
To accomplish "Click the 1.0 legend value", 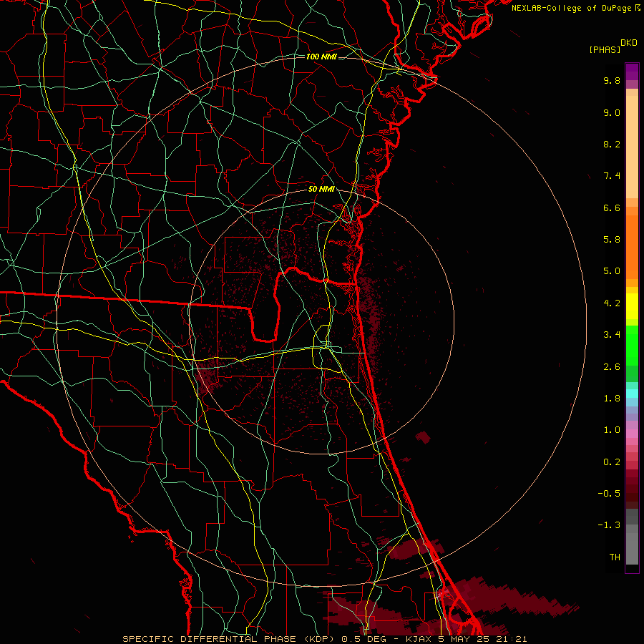I will click(x=612, y=430).
